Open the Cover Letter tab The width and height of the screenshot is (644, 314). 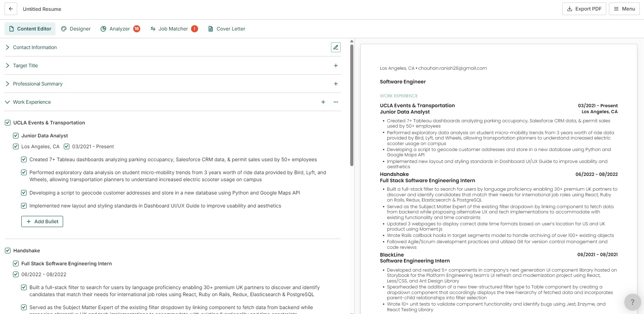coord(226,29)
